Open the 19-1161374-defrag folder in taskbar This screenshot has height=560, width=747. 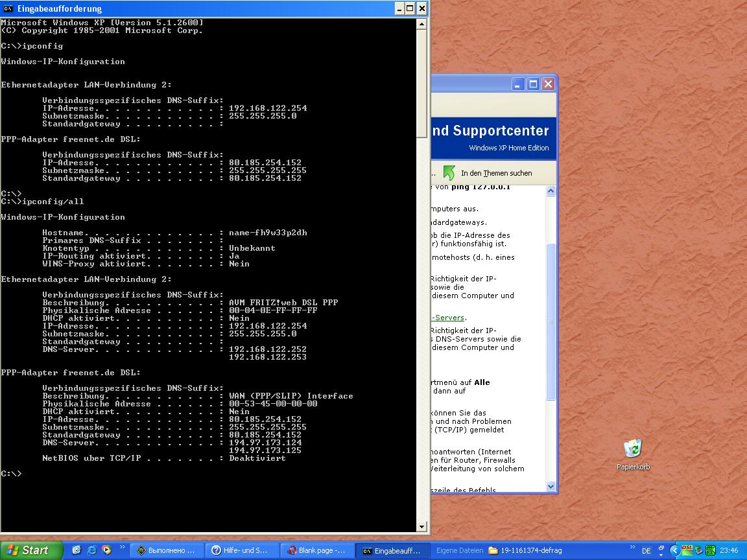click(x=525, y=550)
